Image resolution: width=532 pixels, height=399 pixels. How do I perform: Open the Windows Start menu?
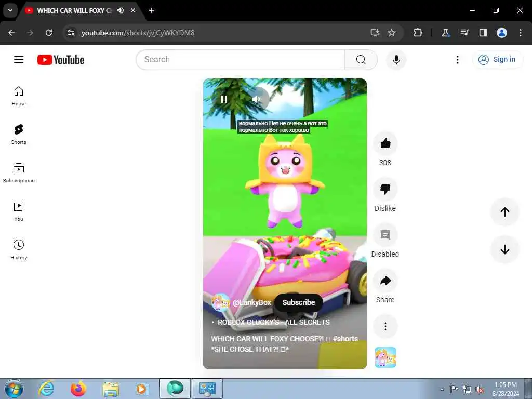pyautogui.click(x=14, y=389)
